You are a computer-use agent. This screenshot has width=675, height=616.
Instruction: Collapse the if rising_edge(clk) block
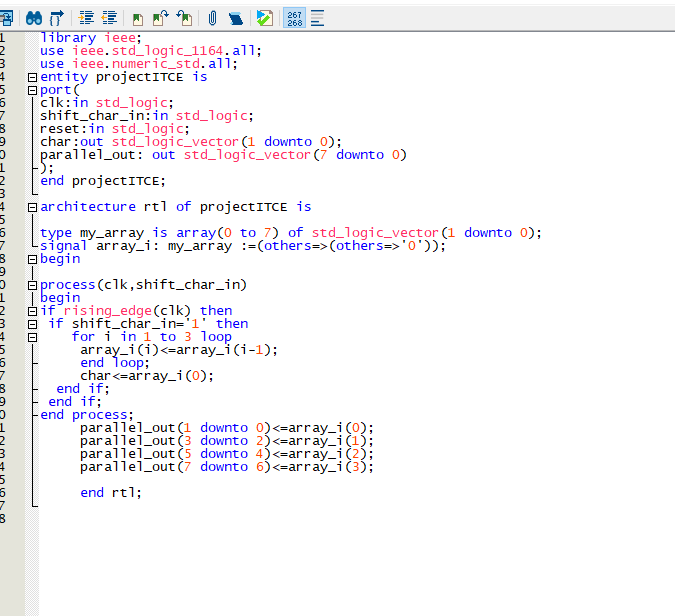click(x=32, y=311)
